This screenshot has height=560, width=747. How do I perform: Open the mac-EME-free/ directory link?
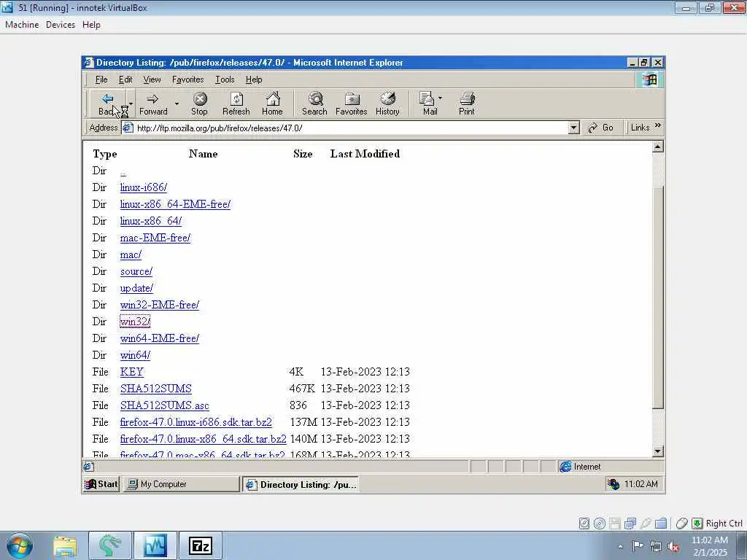155,238
